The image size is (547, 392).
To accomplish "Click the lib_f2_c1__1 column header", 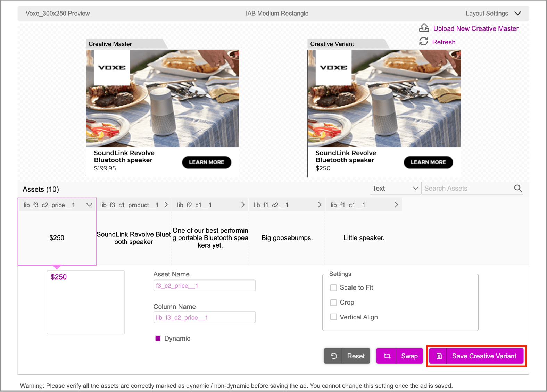I will (x=210, y=205).
